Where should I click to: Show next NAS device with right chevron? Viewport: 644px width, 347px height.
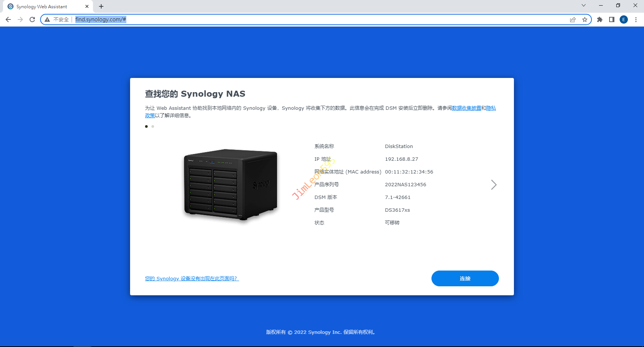[494, 184]
